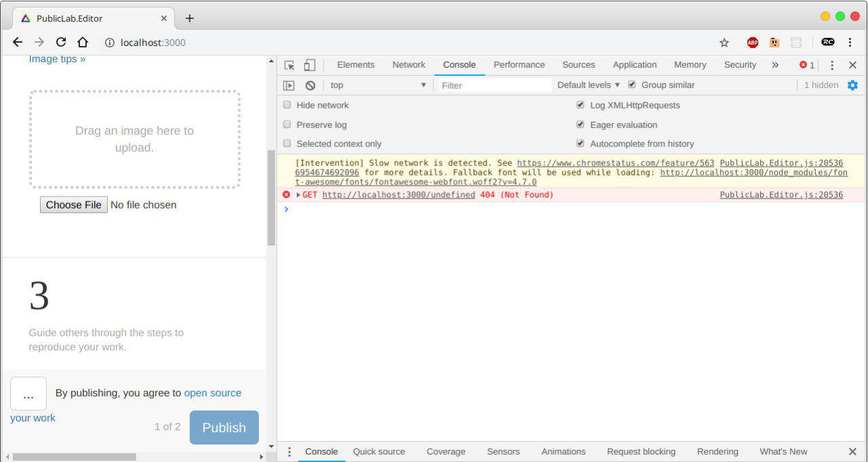Viewport: 868px width, 462px height.
Task: Open console settings gear
Action: (852, 85)
